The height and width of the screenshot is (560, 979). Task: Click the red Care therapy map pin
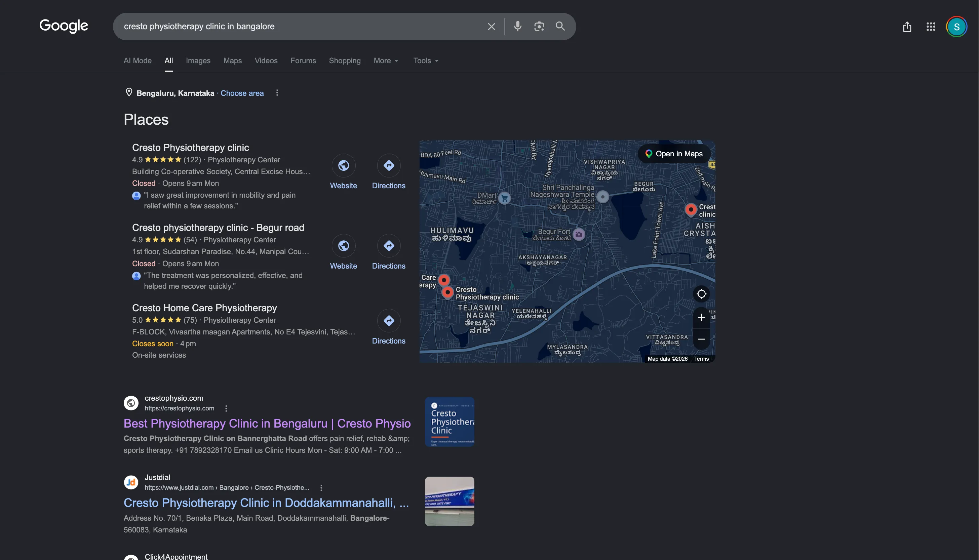coord(444,280)
